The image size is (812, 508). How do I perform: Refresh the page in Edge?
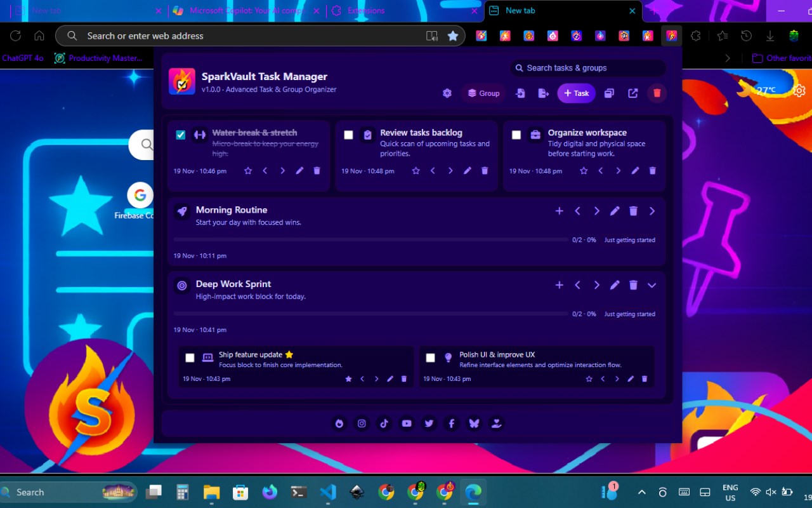16,36
